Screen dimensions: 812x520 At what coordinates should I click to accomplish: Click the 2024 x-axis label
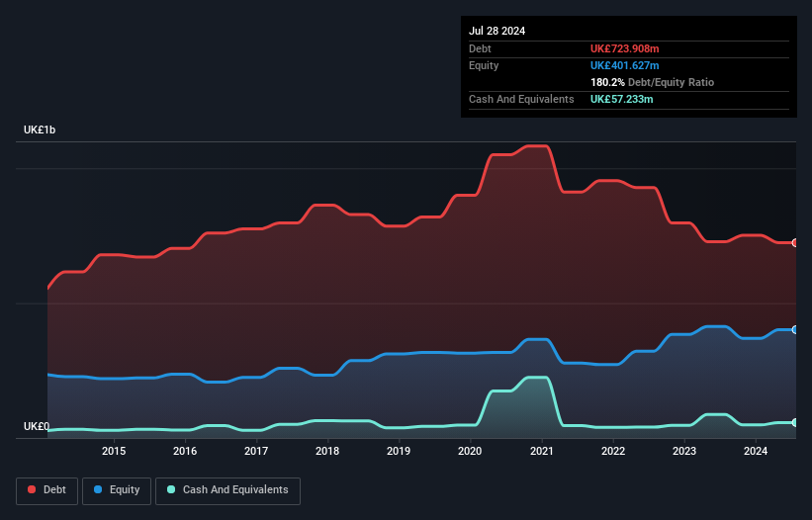click(x=756, y=451)
